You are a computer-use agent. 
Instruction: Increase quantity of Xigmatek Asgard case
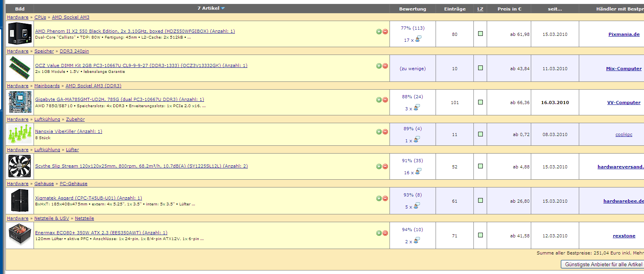tap(379, 198)
